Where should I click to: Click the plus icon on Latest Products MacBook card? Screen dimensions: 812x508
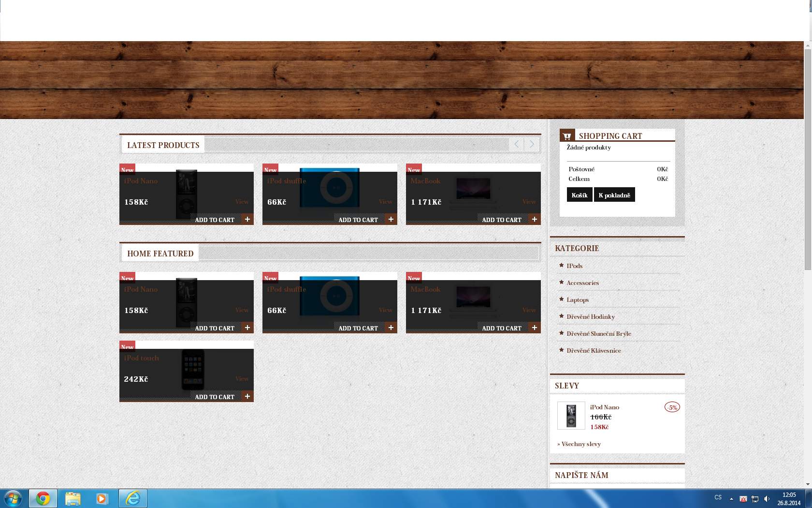pyautogui.click(x=535, y=219)
